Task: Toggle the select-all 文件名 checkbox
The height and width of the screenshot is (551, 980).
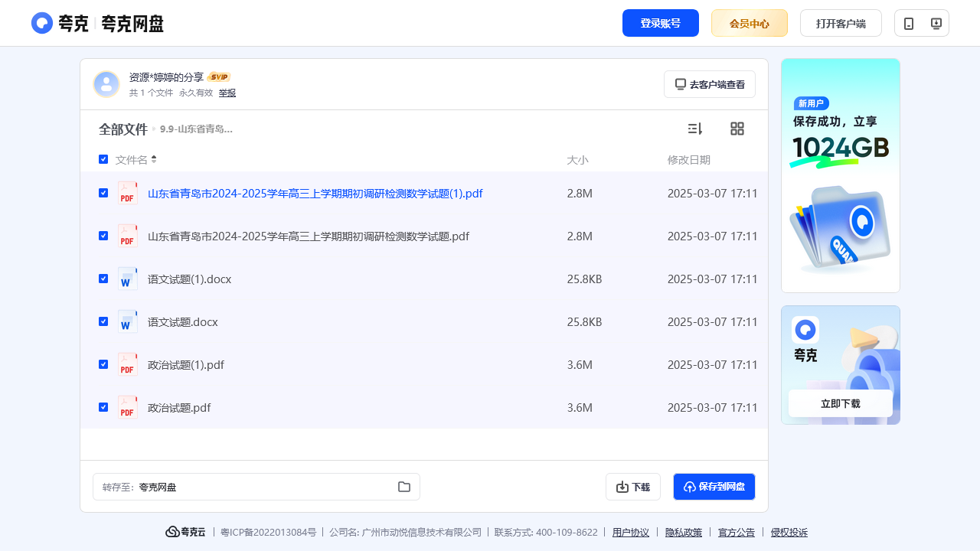Action: tap(103, 159)
